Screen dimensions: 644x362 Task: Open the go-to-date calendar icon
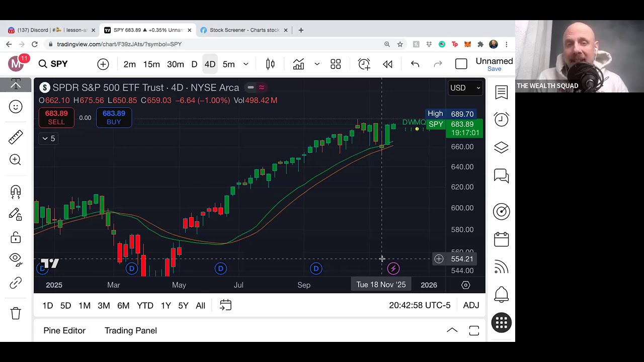[225, 305]
